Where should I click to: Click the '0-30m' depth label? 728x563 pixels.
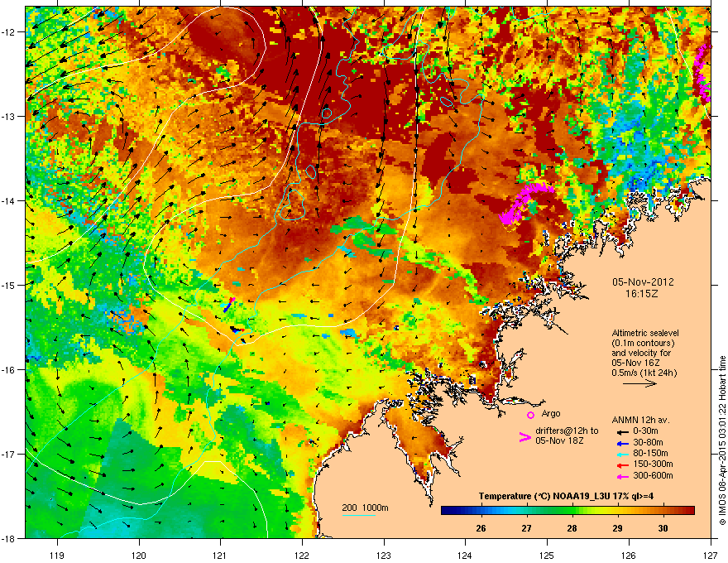[645, 431]
